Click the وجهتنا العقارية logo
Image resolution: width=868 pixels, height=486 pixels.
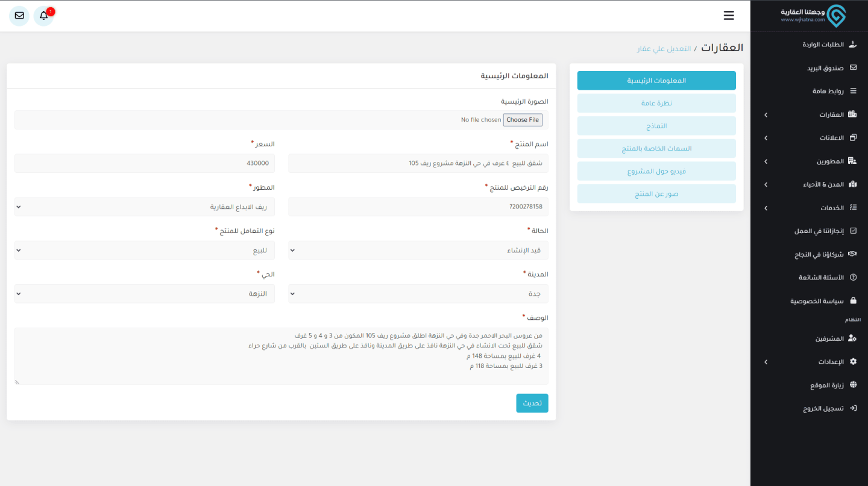coord(813,16)
